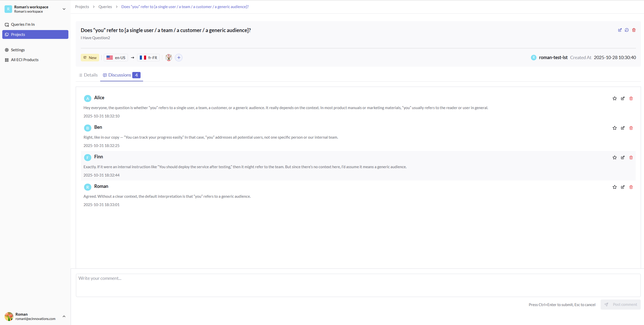This screenshot has width=644, height=325.
Task: Collapse Roman's workspace switcher chevron
Action: (x=64, y=9)
